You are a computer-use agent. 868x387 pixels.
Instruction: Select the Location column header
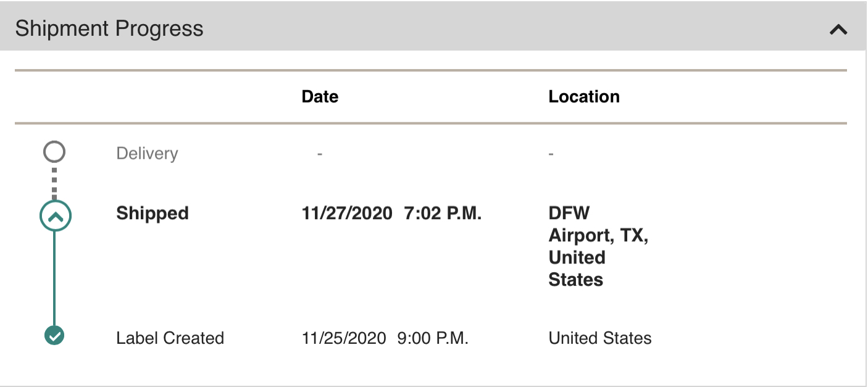(x=583, y=96)
